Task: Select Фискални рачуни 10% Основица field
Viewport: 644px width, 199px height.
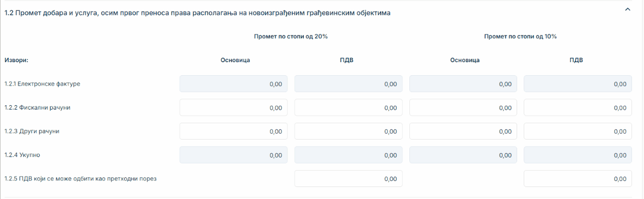Action: 463,107
